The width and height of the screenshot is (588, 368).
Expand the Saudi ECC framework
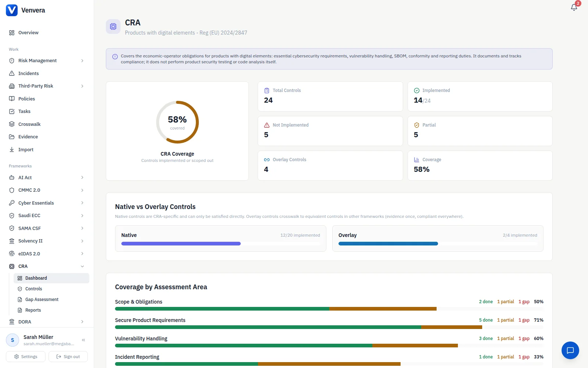point(82,216)
